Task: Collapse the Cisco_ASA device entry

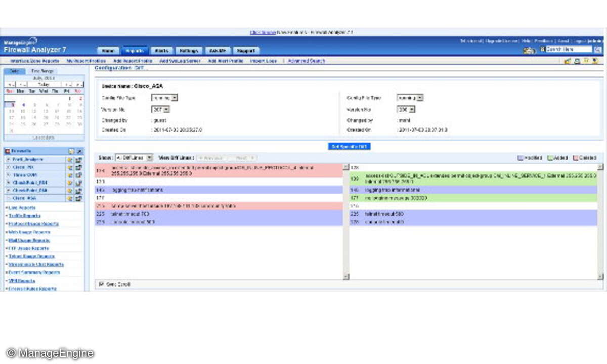Action: pyautogui.click(x=8, y=198)
